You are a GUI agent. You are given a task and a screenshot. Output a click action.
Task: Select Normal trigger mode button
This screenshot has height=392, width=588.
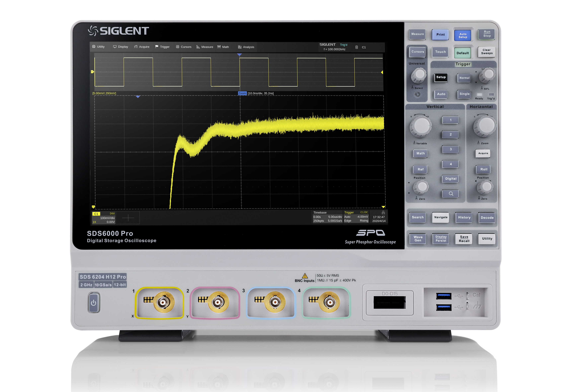(x=464, y=78)
